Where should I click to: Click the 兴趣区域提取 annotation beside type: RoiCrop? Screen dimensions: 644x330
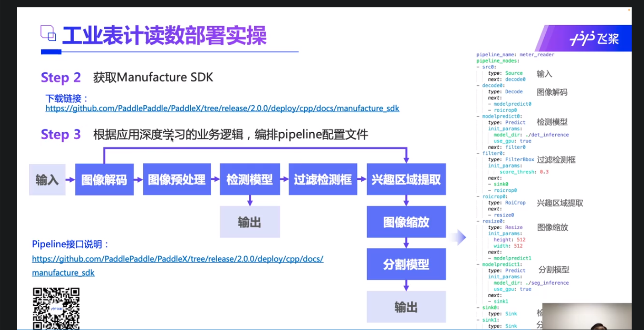tap(560, 203)
